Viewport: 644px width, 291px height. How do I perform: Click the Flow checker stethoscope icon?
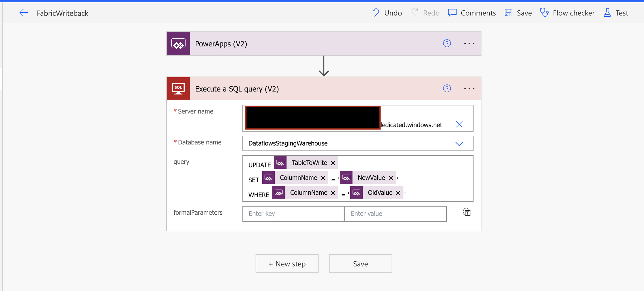pos(544,13)
